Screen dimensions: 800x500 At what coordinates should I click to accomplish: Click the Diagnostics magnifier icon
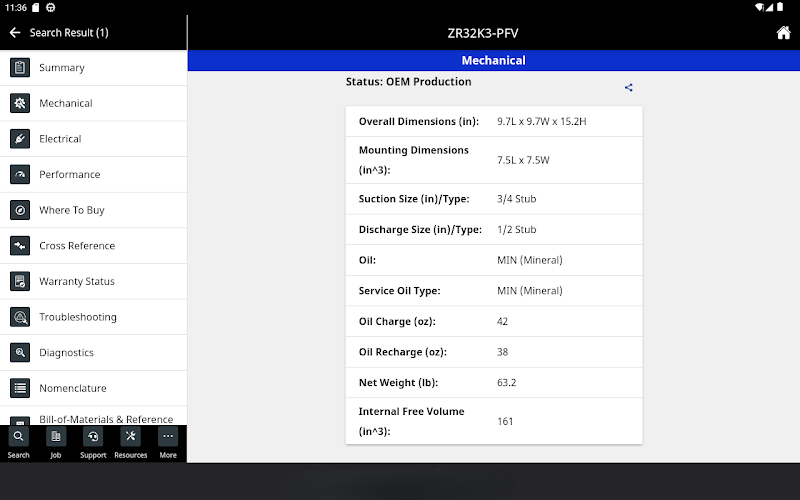point(20,353)
